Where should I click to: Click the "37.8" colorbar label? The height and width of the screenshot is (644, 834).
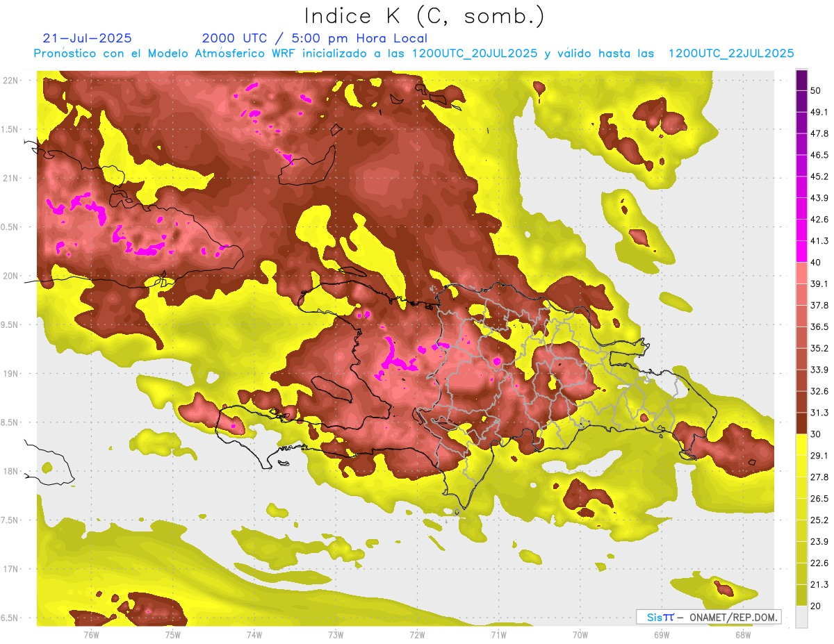[819, 305]
